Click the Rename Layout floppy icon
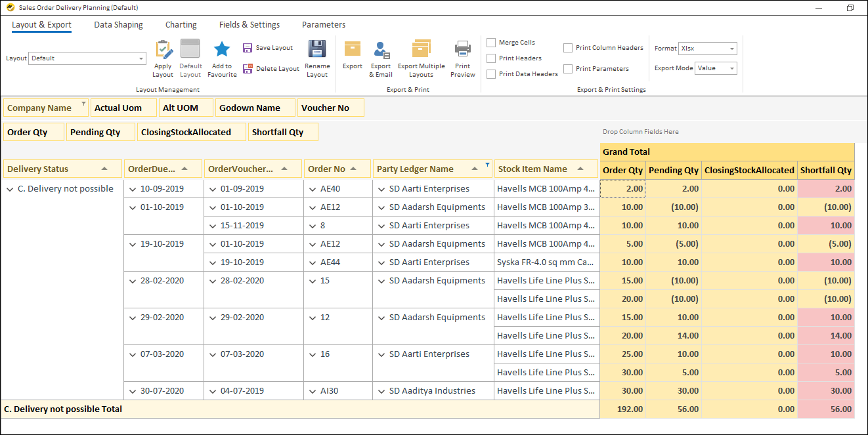Screen dimensions: 868x435 pos(317,50)
